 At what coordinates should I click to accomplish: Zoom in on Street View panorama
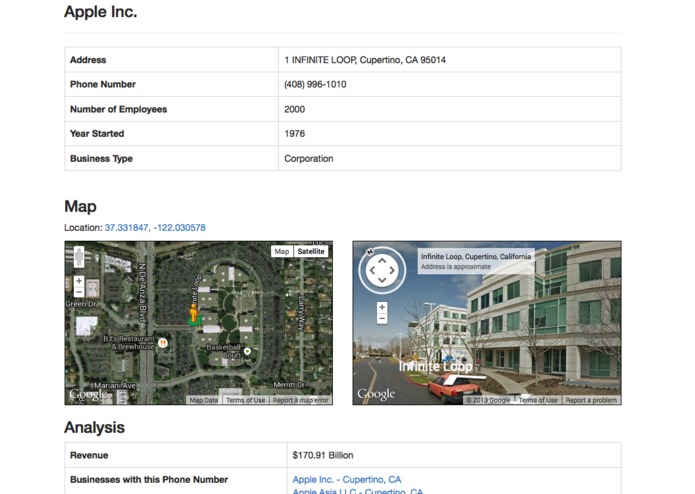tap(382, 307)
